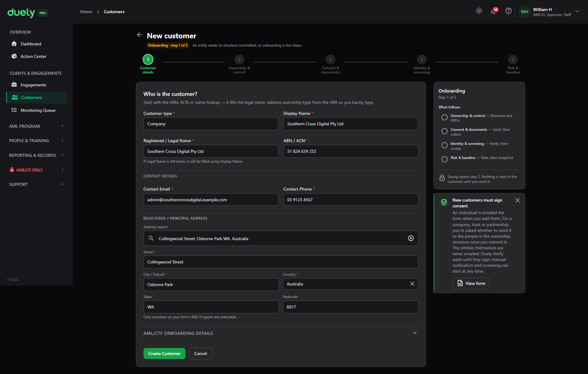Select Identity & screening radio in What follows
Image resolution: width=588 pixels, height=374 pixels.
pos(444,145)
